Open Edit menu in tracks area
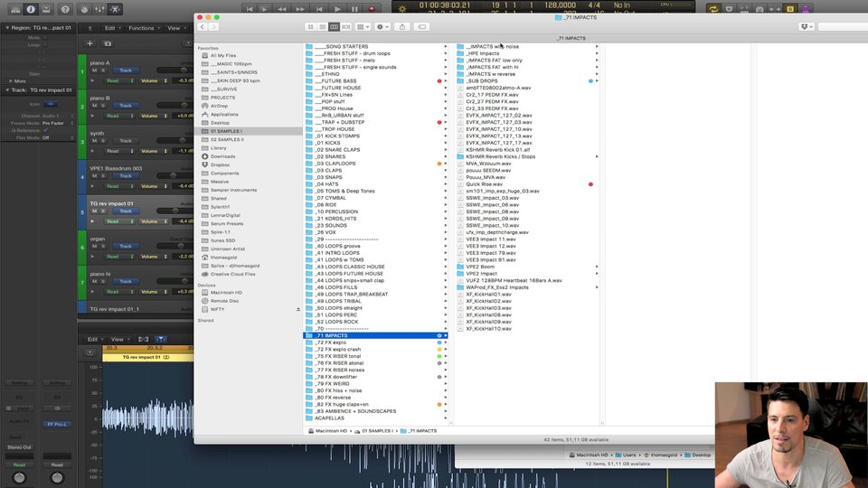 (x=112, y=28)
